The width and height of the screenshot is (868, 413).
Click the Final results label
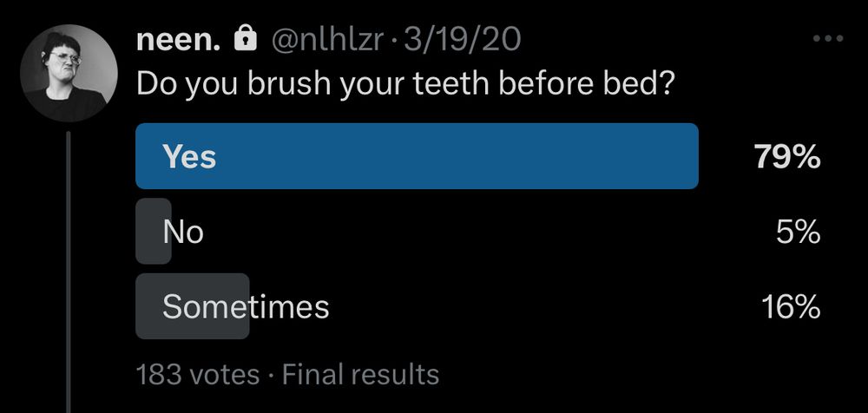point(360,375)
